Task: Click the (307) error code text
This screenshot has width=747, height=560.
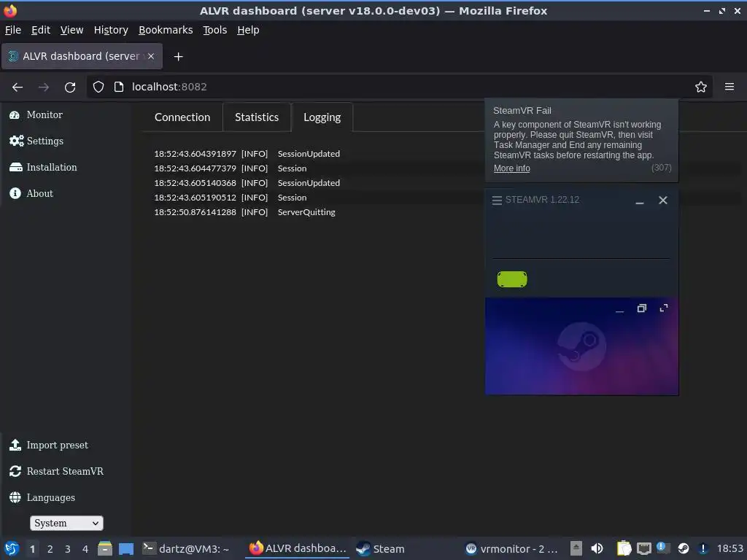Action: click(661, 168)
